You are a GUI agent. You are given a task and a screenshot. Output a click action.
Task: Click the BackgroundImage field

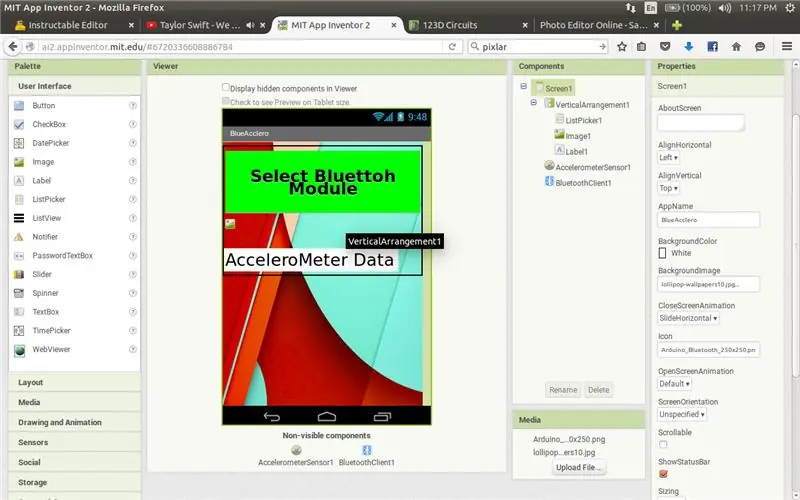pyautogui.click(x=708, y=284)
